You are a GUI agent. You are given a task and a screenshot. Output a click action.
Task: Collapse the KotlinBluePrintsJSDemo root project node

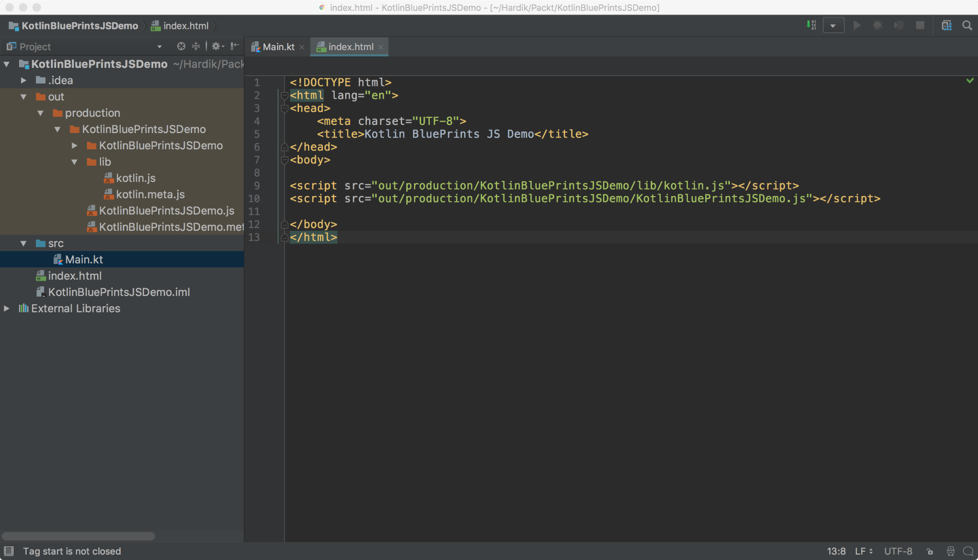point(7,64)
